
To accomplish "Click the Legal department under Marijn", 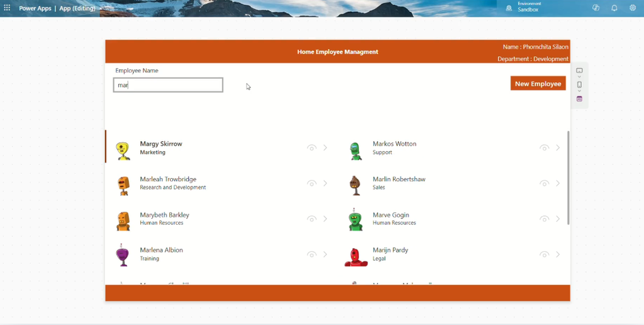I will tap(379, 258).
